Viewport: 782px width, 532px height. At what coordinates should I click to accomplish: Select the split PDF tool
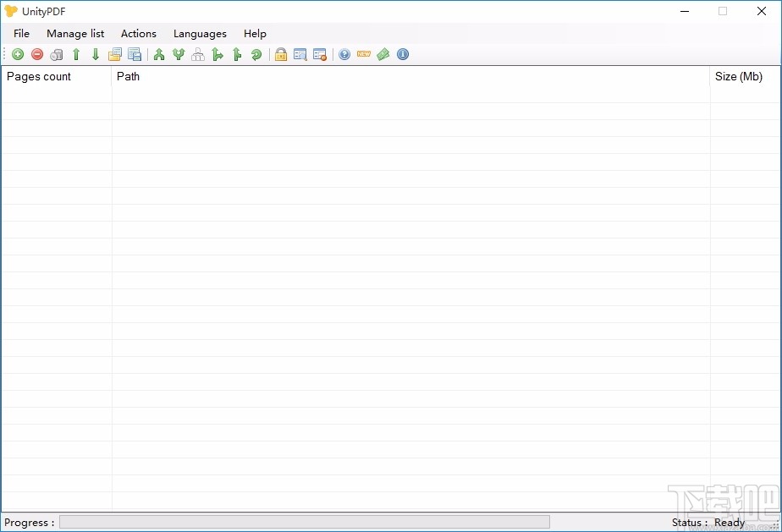(x=179, y=54)
